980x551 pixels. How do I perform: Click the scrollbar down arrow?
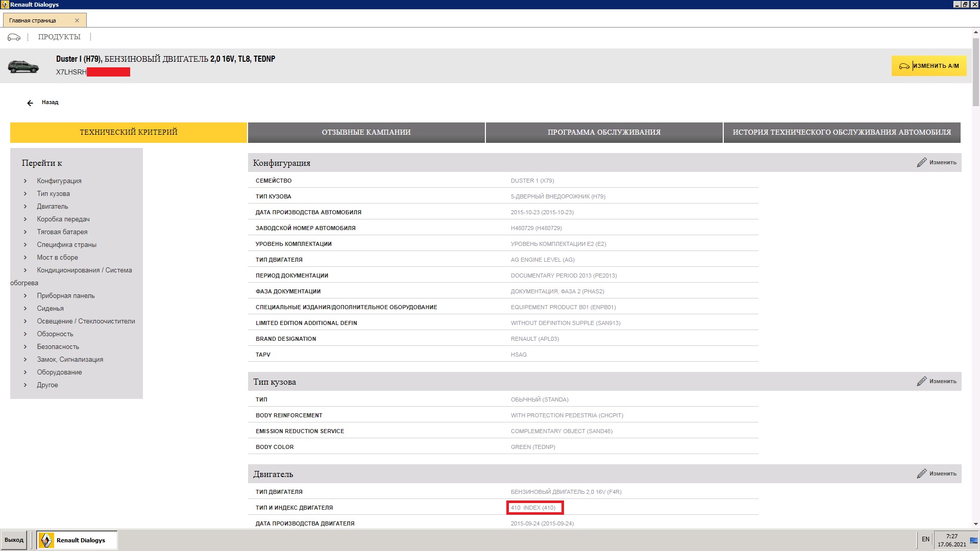(x=976, y=524)
